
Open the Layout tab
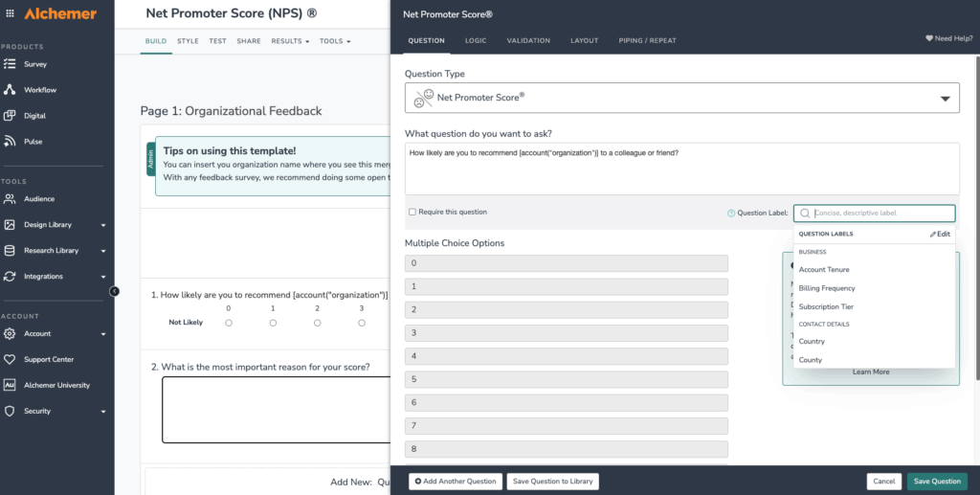585,40
